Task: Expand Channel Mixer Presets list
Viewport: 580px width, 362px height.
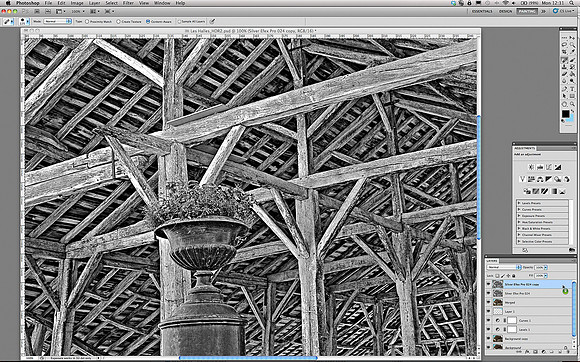Action: point(519,235)
